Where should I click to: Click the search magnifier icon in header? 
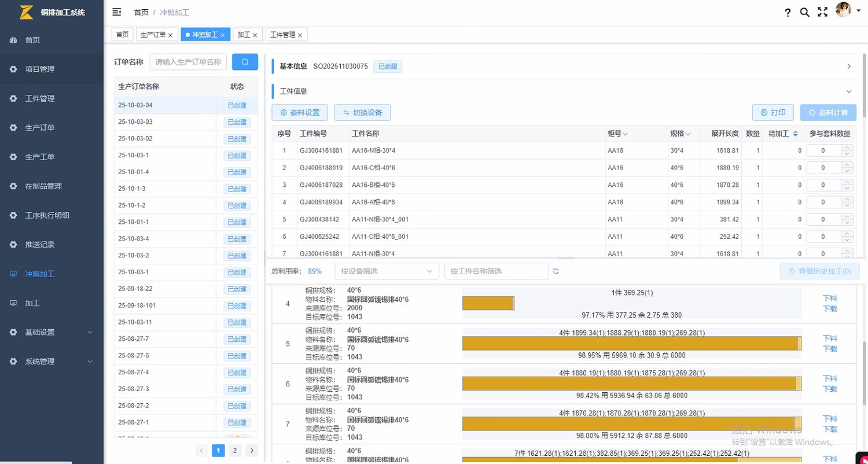804,12
